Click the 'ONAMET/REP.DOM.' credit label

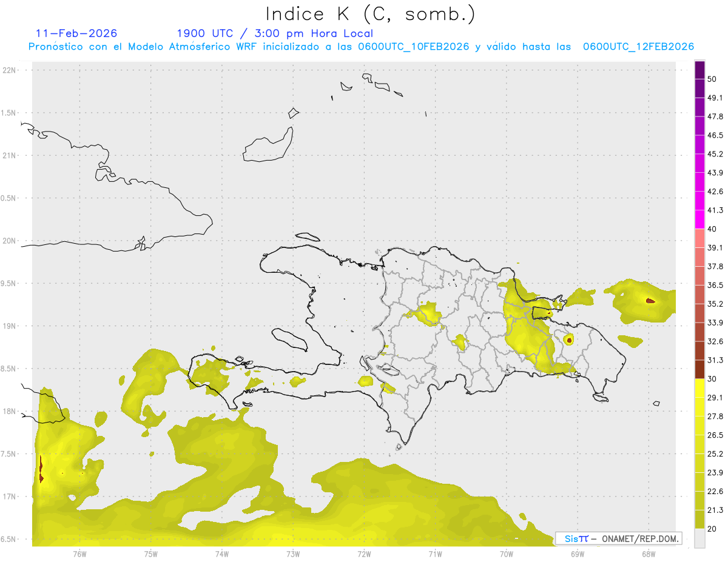tap(639, 538)
